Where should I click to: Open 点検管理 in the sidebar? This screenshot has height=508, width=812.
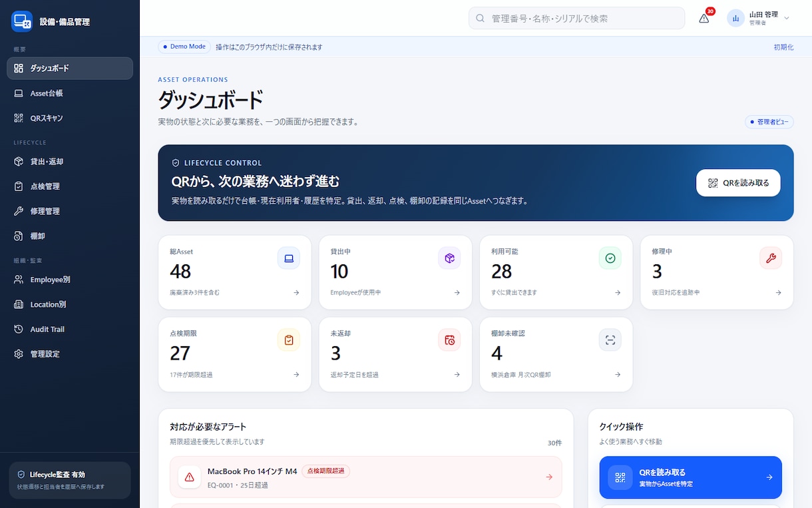point(70,186)
